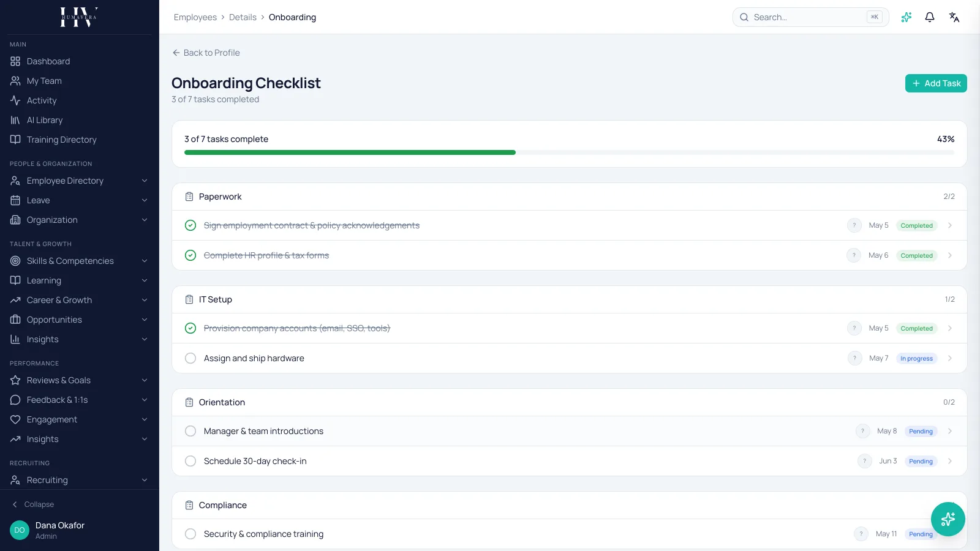Open Activity page
980x551 pixels.
(x=79, y=100)
